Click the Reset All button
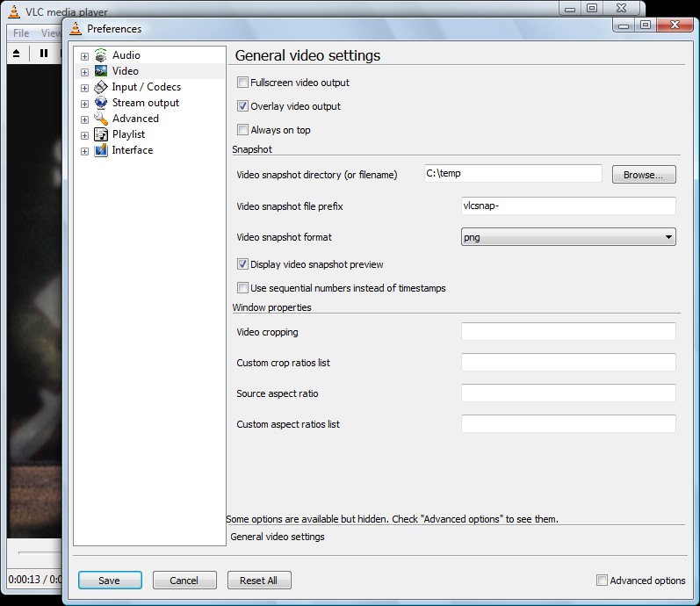This screenshot has height=606, width=700. (x=259, y=581)
